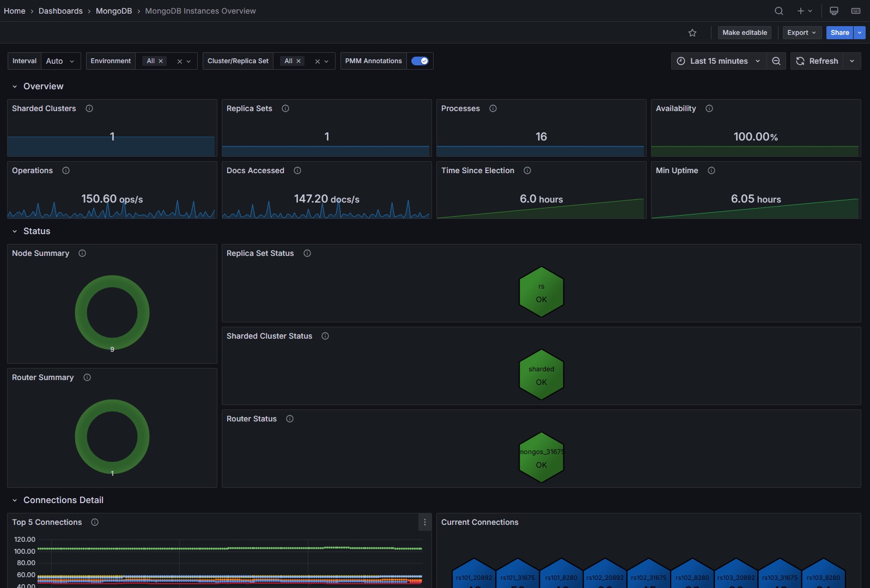
Task: Click the sharded OK hexagon
Action: tap(542, 375)
